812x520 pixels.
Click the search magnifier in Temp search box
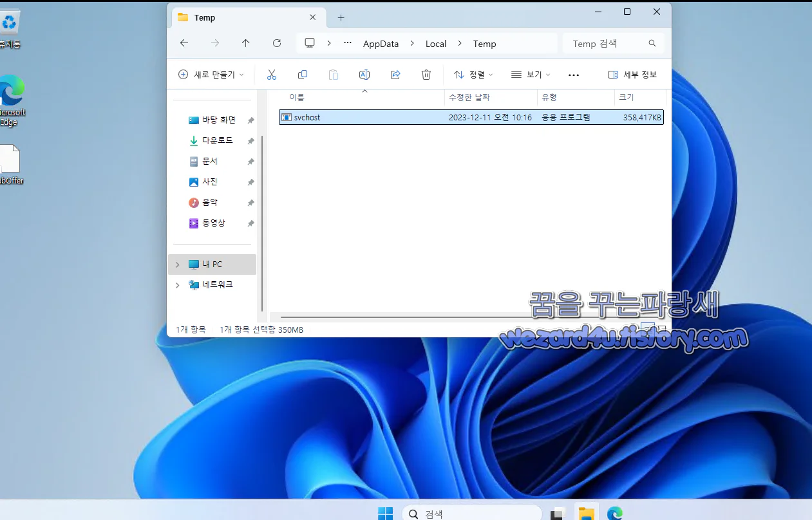[652, 44]
